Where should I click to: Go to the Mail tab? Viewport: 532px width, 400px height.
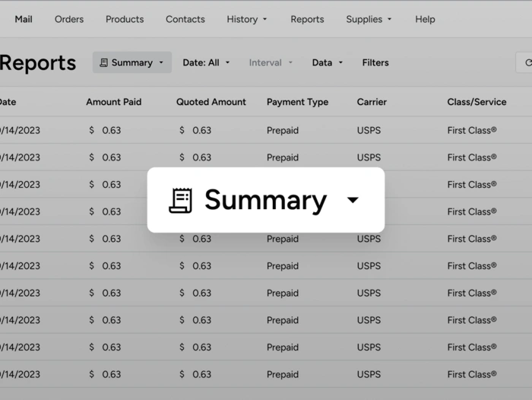pos(24,19)
